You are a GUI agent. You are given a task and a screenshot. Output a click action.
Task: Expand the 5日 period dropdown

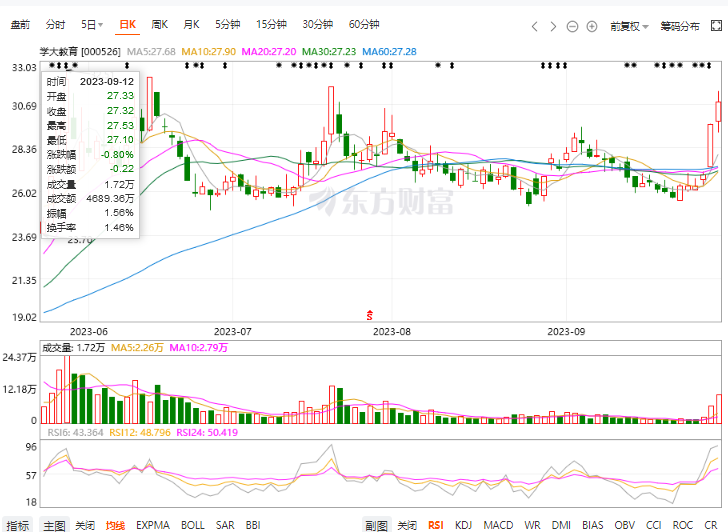pyautogui.click(x=92, y=24)
